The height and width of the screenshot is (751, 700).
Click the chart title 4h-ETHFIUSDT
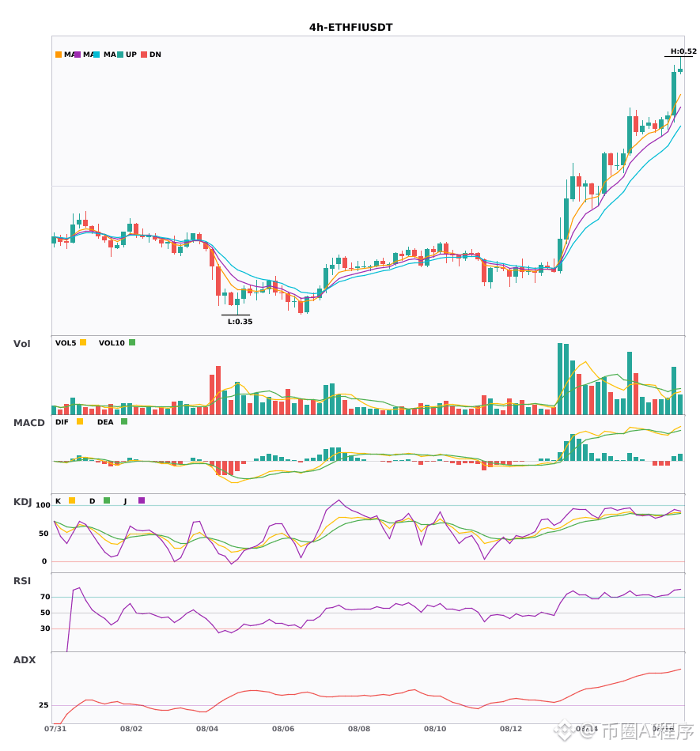[350, 28]
